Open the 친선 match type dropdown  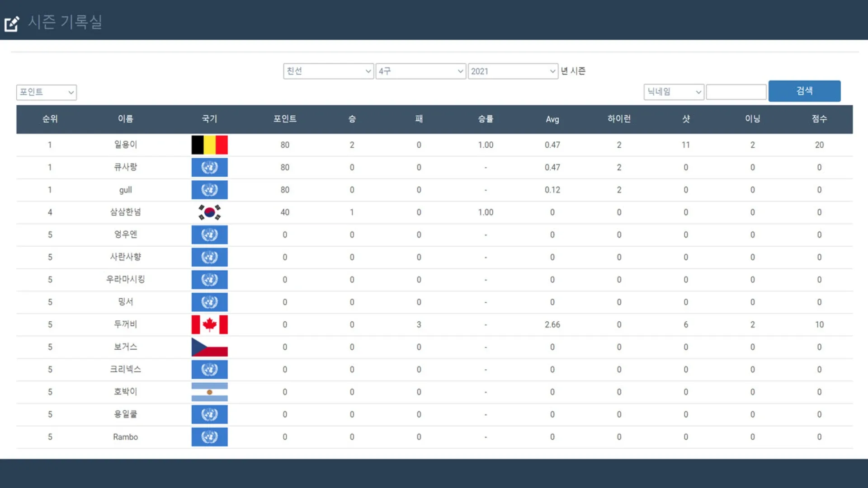[329, 71]
